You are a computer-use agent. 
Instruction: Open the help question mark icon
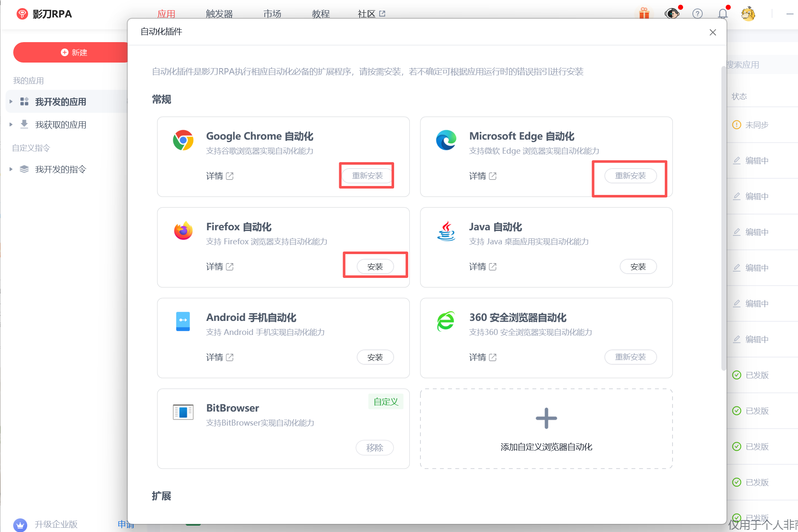coord(697,14)
